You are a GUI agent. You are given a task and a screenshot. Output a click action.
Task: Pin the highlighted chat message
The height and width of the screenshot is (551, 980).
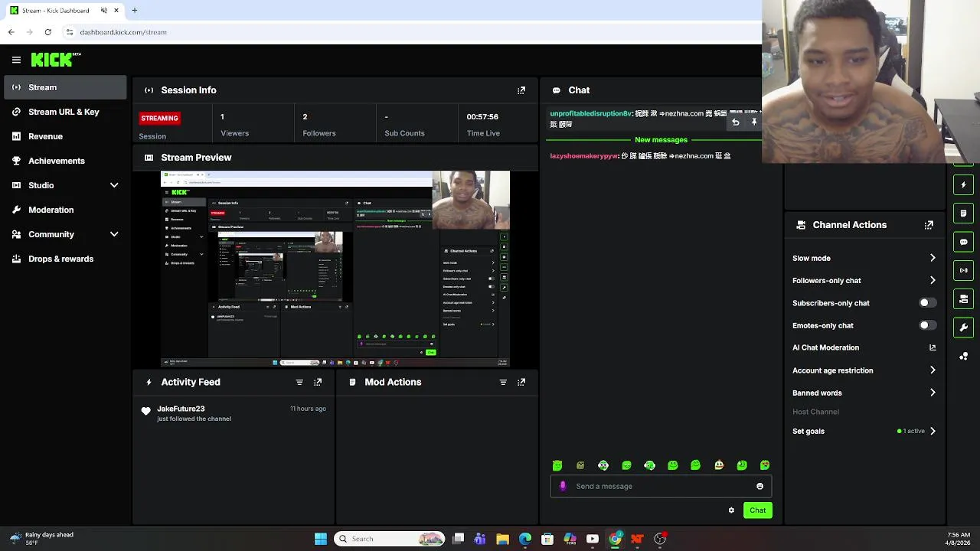754,122
